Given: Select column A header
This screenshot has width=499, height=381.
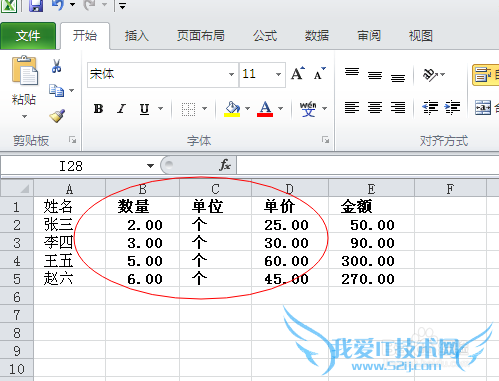Looking at the screenshot, I should tap(69, 189).
